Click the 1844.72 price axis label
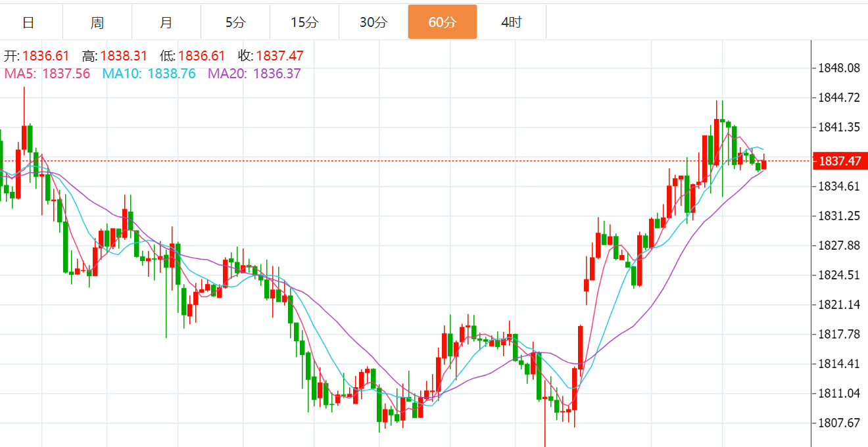This screenshot has height=447, width=868. (x=838, y=98)
